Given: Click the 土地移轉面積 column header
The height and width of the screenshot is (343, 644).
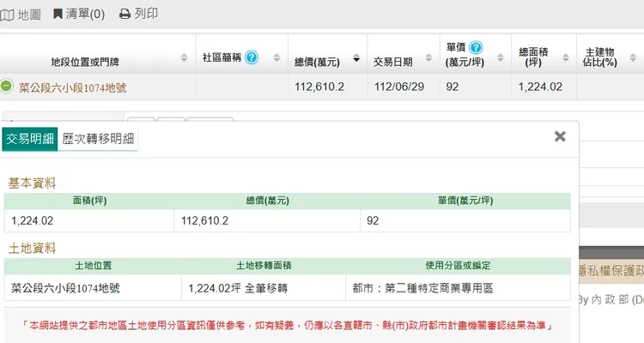Looking at the screenshot, I should click(x=264, y=266).
